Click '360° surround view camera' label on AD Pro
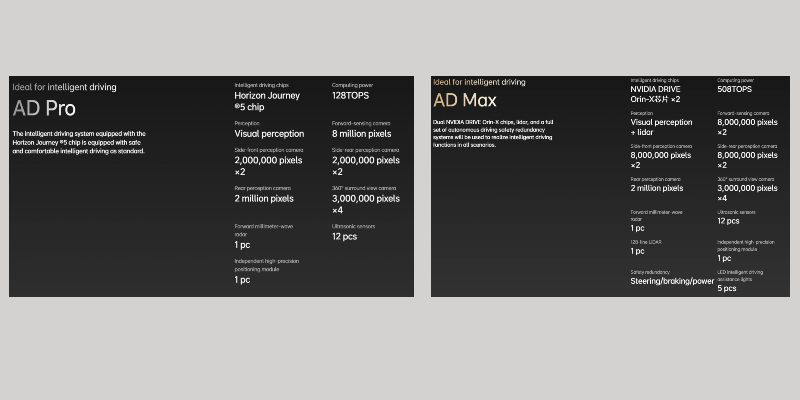The height and width of the screenshot is (400, 800). click(x=364, y=188)
